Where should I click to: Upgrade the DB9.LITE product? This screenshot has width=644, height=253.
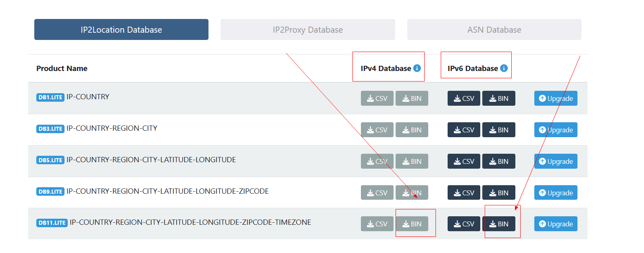(x=556, y=192)
